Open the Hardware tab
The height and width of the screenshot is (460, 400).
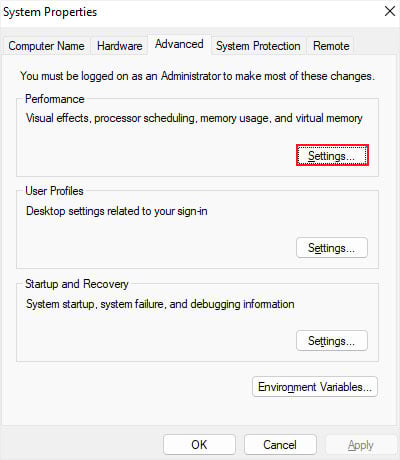[119, 46]
